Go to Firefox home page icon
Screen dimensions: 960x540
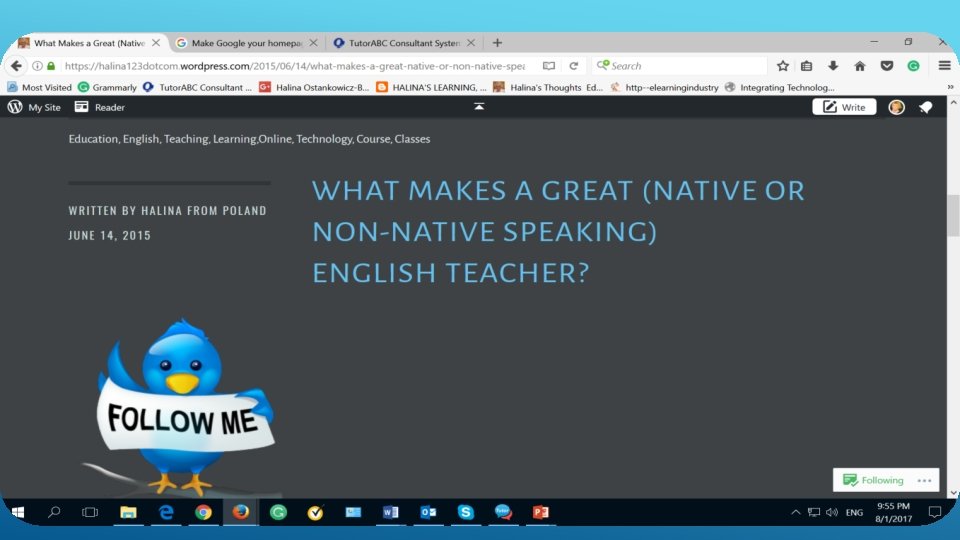pos(860,66)
